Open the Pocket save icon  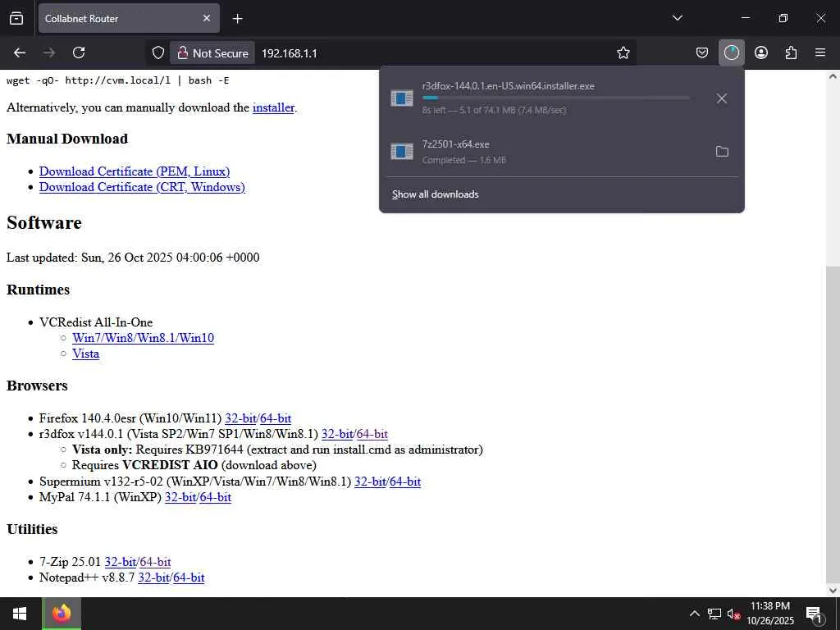point(702,52)
